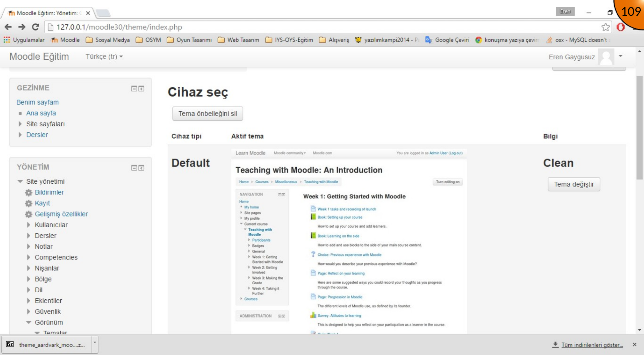Open Ana sayfa link
The width and height of the screenshot is (644, 362).
[x=41, y=113]
